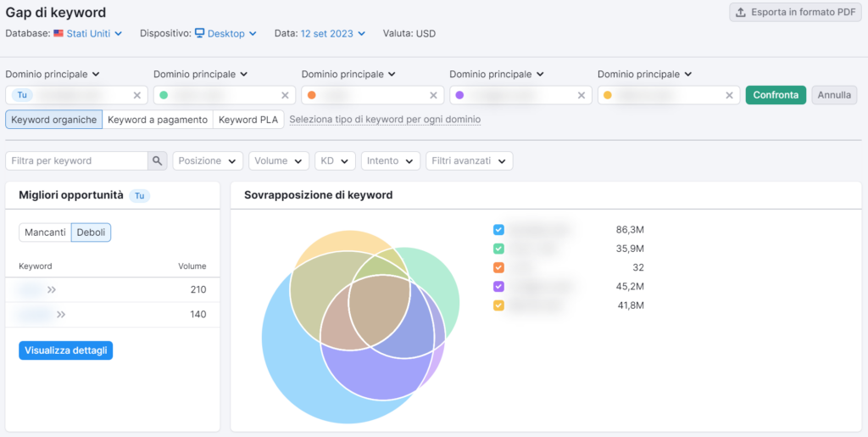Open the Stati Uniti database dropdown
868x437 pixels.
pos(94,33)
